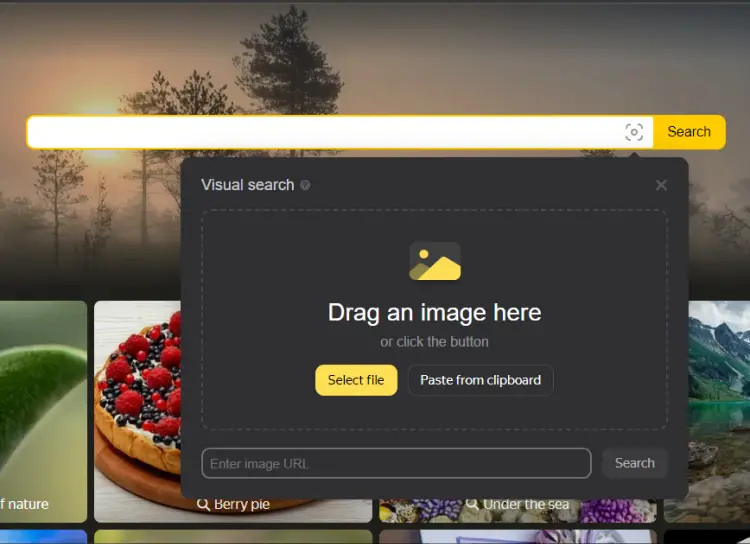Click the Under the sea label
The image size is (750, 544).
point(526,504)
